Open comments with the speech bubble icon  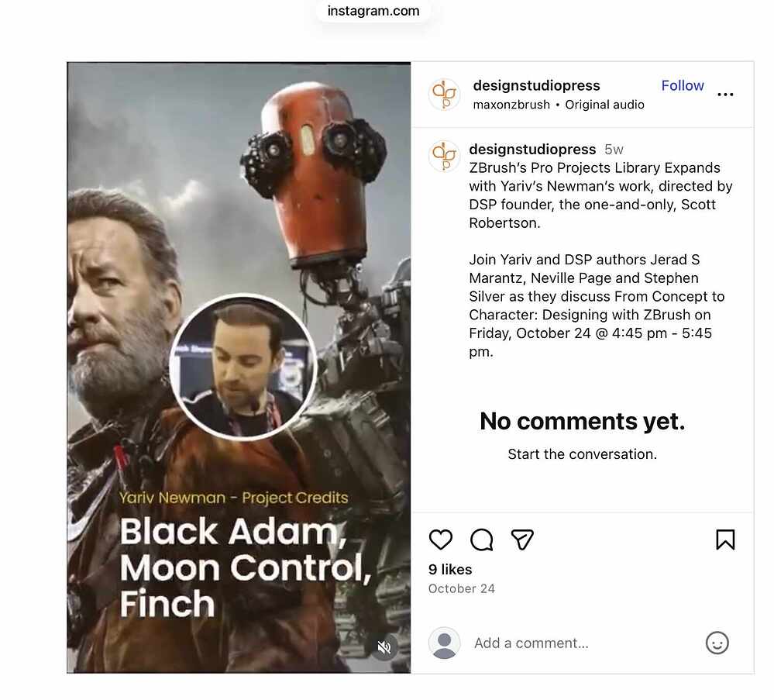(481, 540)
